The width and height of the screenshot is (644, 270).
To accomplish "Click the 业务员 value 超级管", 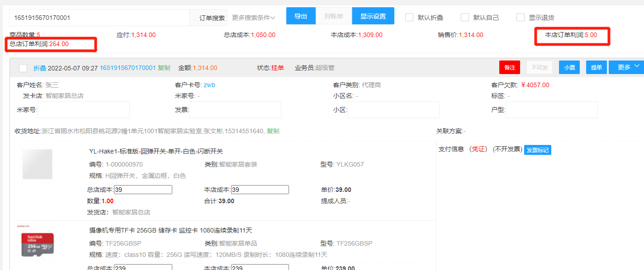I will click(x=325, y=68).
